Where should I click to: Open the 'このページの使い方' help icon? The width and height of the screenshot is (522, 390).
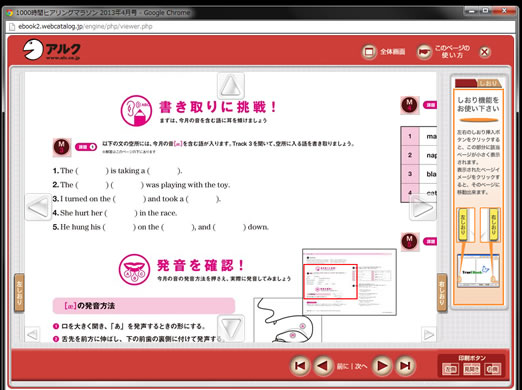pos(424,52)
